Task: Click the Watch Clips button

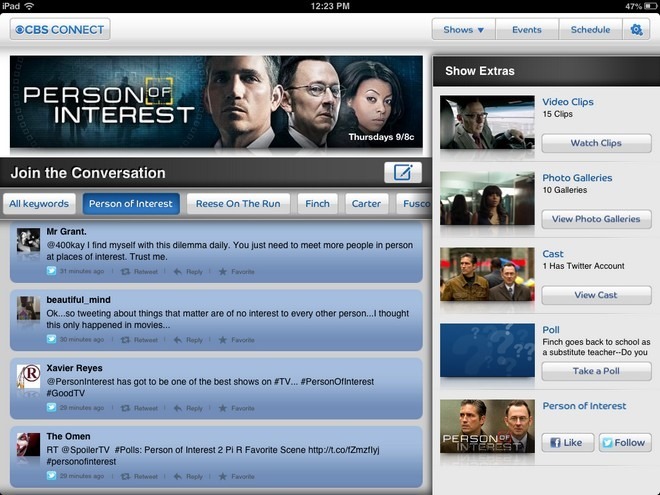Action: click(x=596, y=143)
